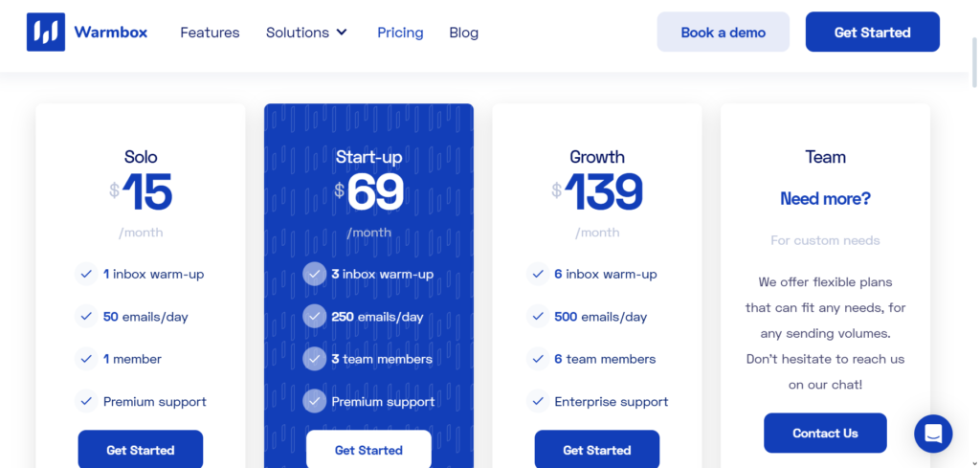The image size is (980, 468).
Task: Open the Solutions menu
Action: [306, 33]
